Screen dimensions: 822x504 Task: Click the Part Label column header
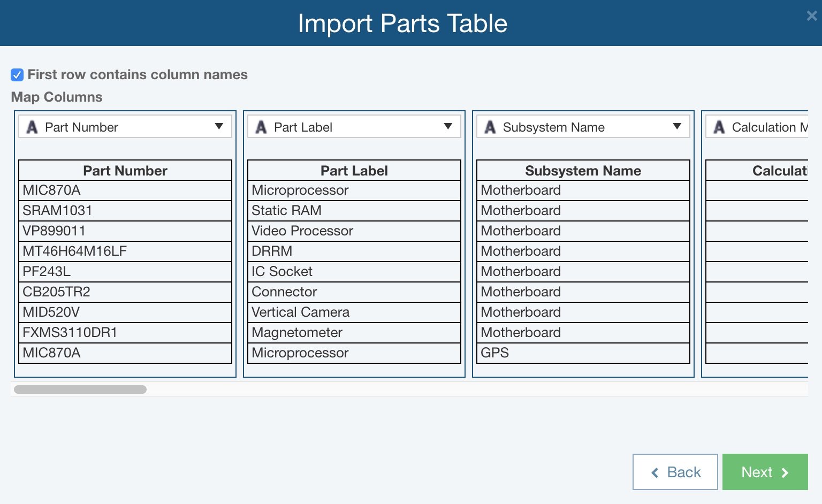click(x=354, y=171)
